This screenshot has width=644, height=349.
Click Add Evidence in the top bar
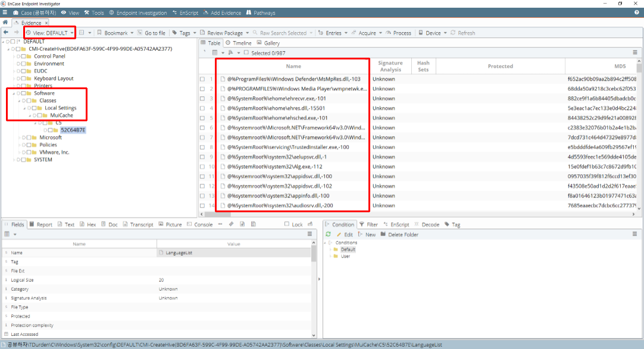[223, 12]
